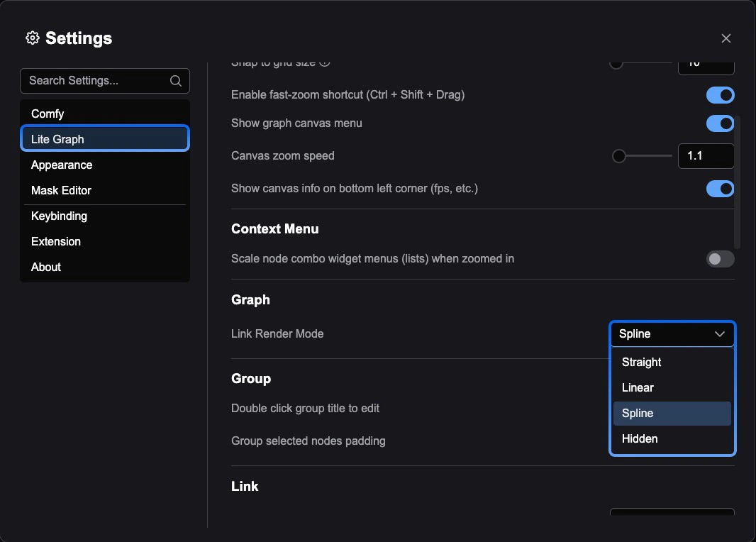Select Straight as the link render mode

[641, 362]
